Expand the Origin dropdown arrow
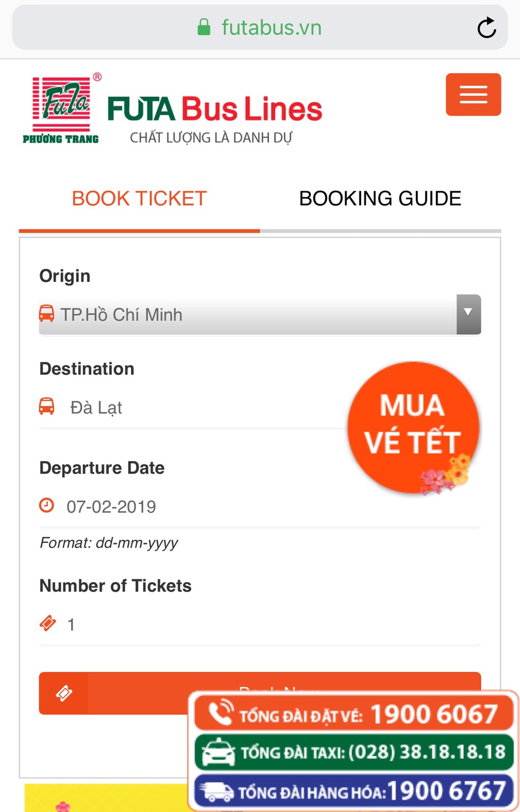The width and height of the screenshot is (520, 812). click(x=468, y=314)
